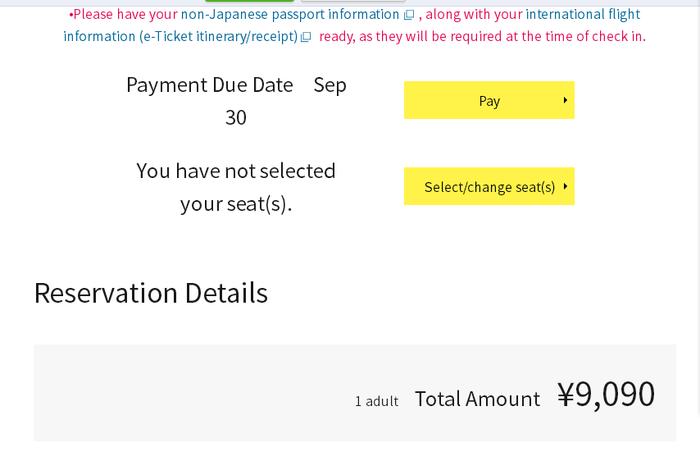This screenshot has width=700, height=452.
Task: Open the non-Japanese passport information link
Action: point(290,14)
